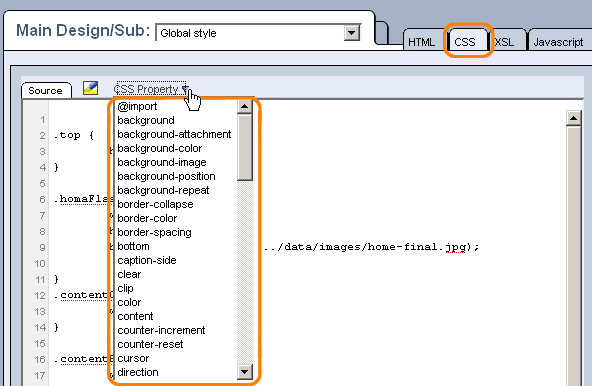
Task: Click the property list scrollbar thumb
Action: click(x=245, y=147)
